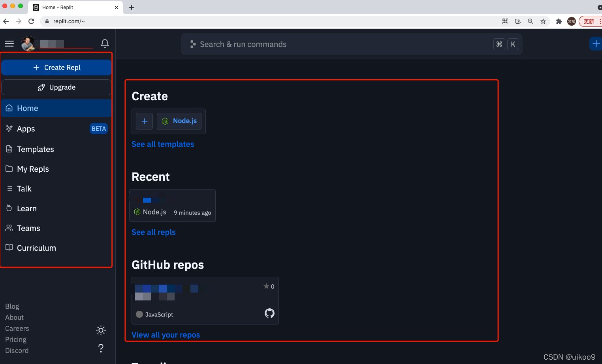This screenshot has width=602, height=364.
Task: Click the install/download icon in address bar
Action: 518,21
